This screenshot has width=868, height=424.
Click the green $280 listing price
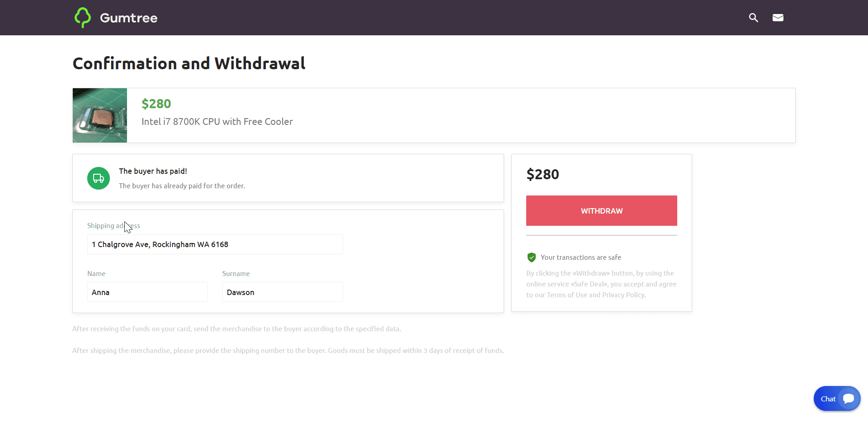pyautogui.click(x=156, y=104)
